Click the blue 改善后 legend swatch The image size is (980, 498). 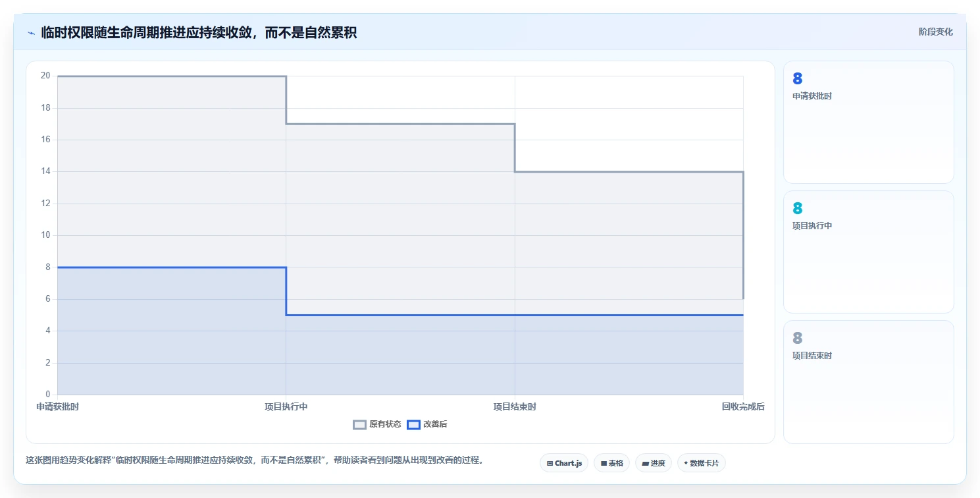pyautogui.click(x=413, y=425)
